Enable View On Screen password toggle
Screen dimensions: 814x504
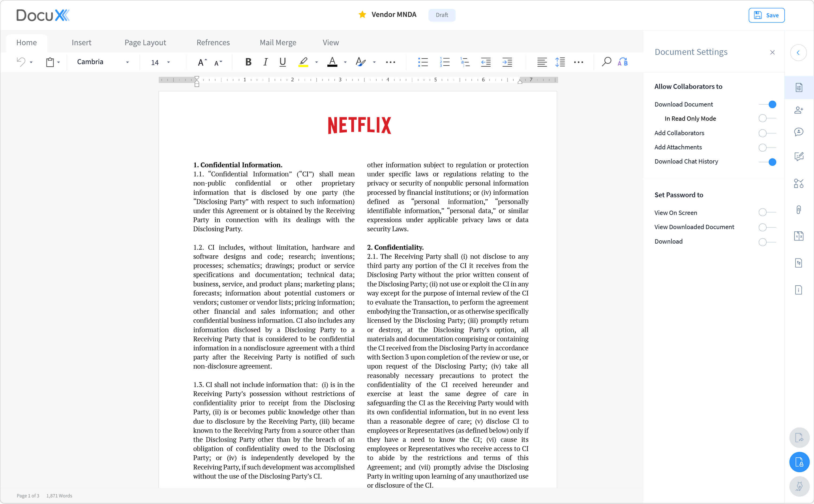click(767, 212)
